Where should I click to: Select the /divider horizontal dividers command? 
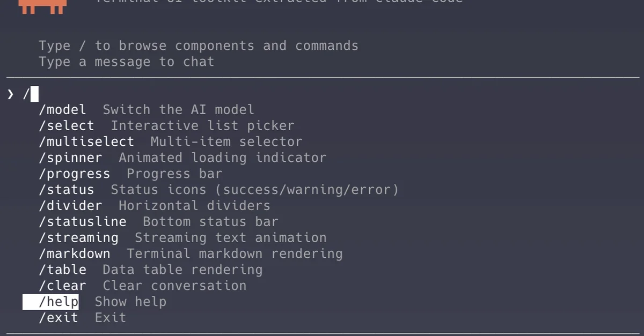point(71,205)
